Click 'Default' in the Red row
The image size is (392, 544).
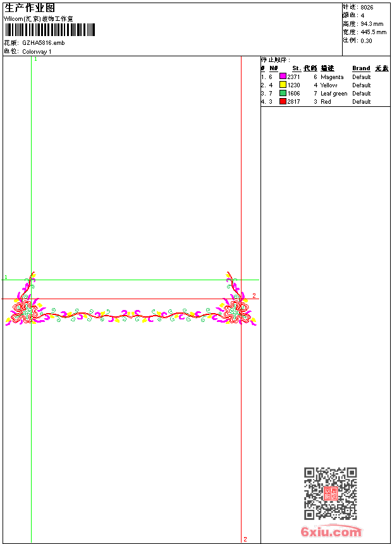(362, 102)
